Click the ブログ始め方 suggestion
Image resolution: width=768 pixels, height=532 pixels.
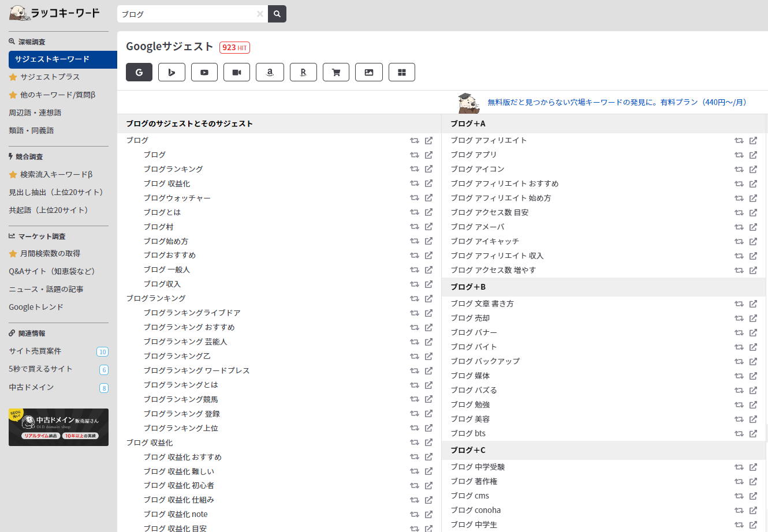pos(166,241)
